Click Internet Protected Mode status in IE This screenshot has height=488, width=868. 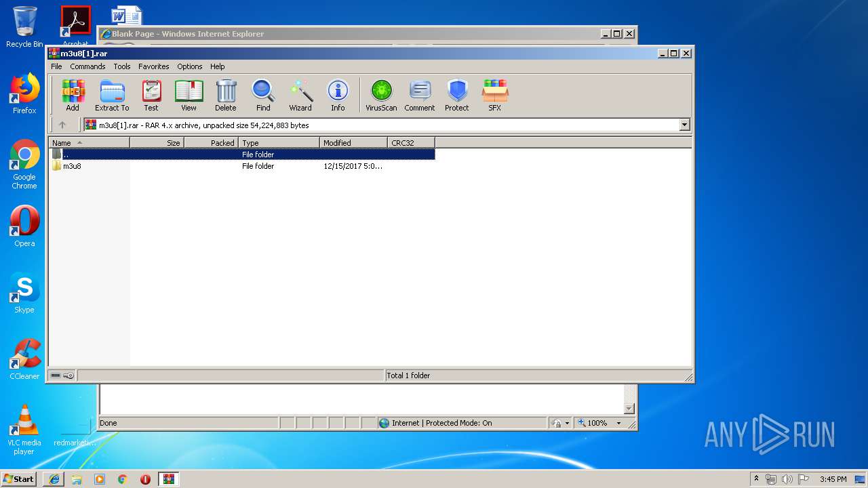pos(441,423)
